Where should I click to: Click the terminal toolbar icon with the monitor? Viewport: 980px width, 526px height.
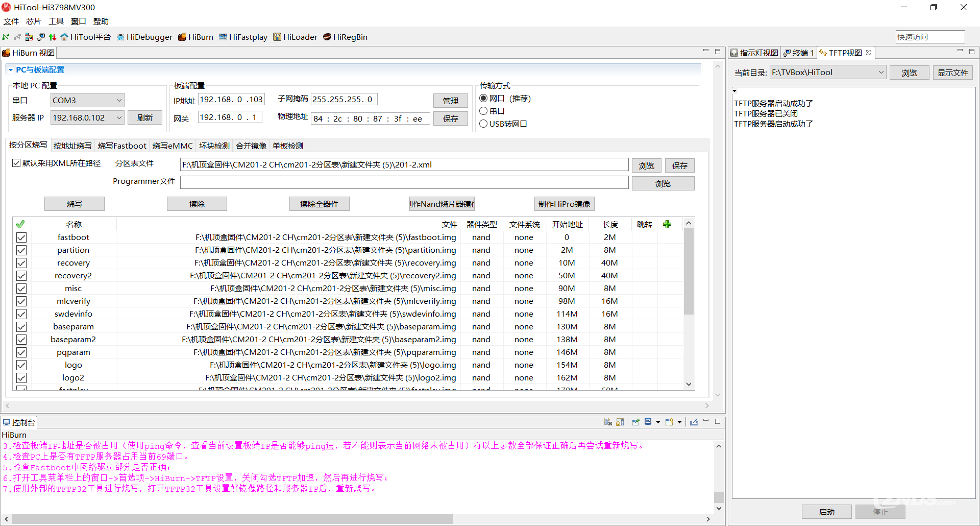point(41,37)
